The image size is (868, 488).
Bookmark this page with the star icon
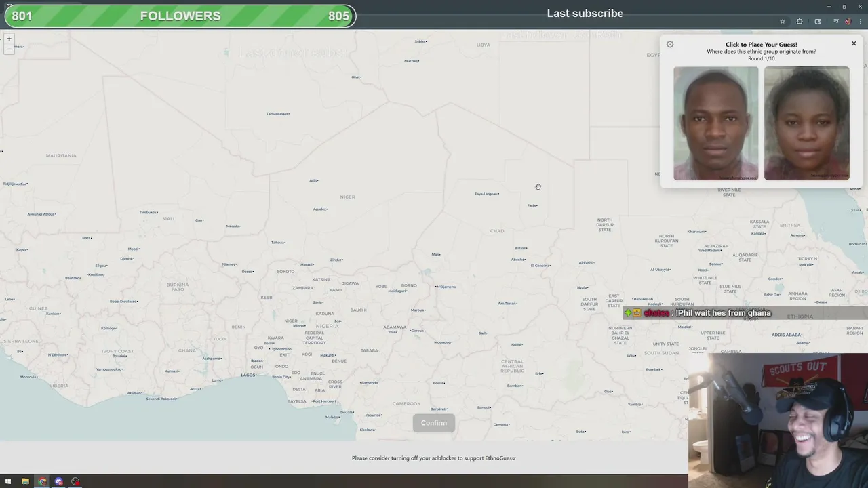click(782, 22)
